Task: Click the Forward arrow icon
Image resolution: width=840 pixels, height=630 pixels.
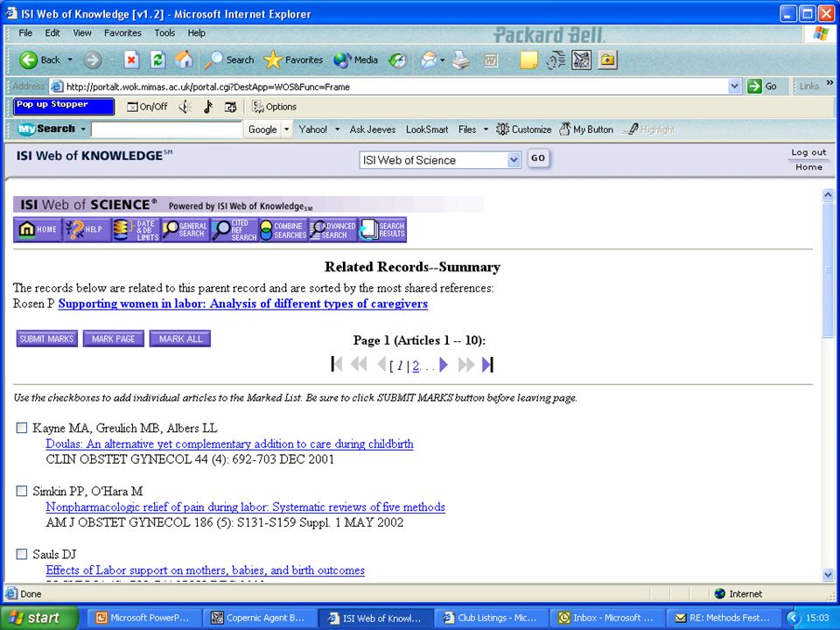Action: 93,60
